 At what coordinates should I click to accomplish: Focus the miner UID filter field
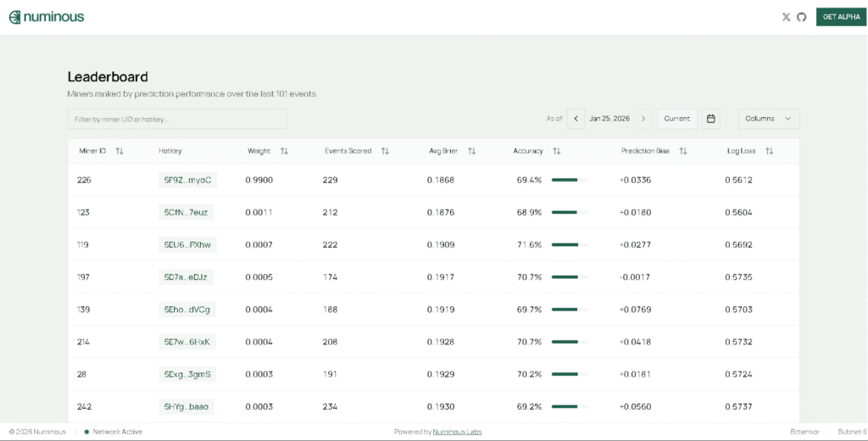point(176,119)
